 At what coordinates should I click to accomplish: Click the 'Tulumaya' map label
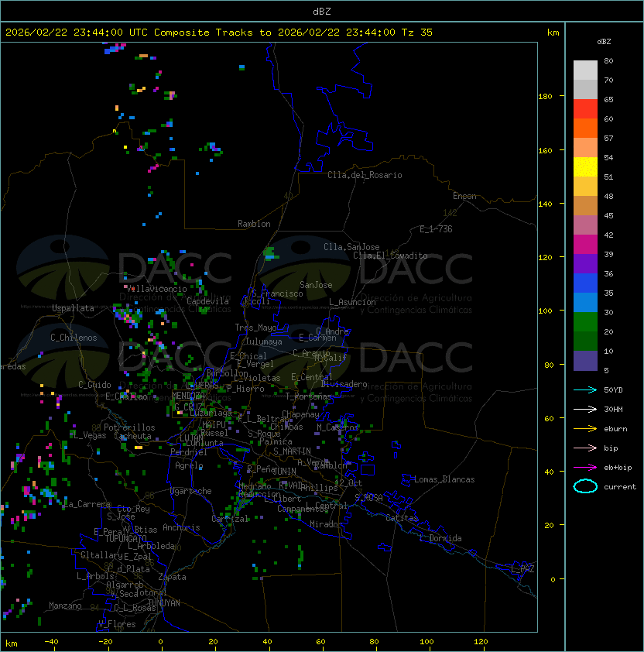(x=264, y=341)
